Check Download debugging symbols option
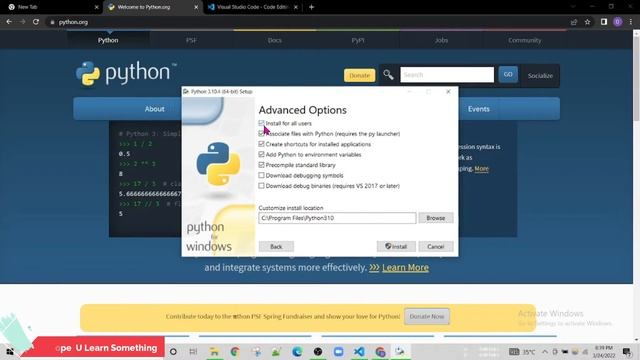 point(261,176)
